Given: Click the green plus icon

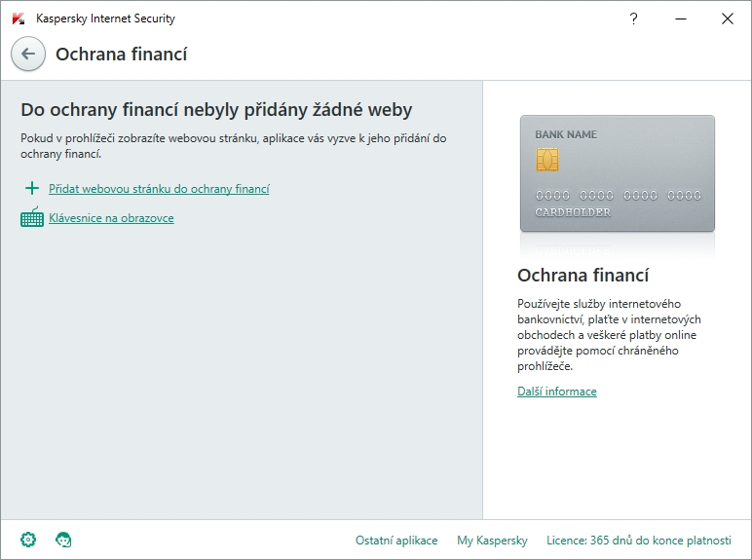Looking at the screenshot, I should (32, 188).
